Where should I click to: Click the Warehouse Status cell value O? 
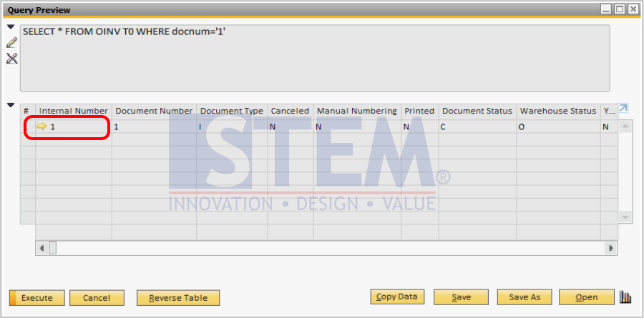coord(558,127)
